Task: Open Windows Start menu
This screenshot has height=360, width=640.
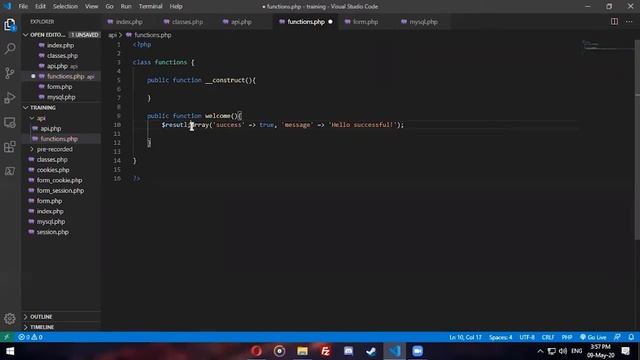Action: pyautogui.click(x=10, y=351)
